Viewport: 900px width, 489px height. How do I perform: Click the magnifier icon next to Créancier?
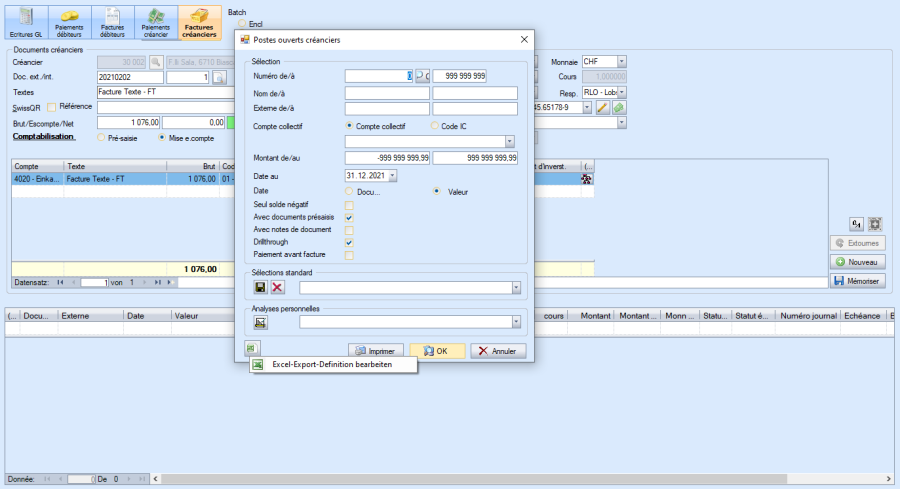[156, 62]
